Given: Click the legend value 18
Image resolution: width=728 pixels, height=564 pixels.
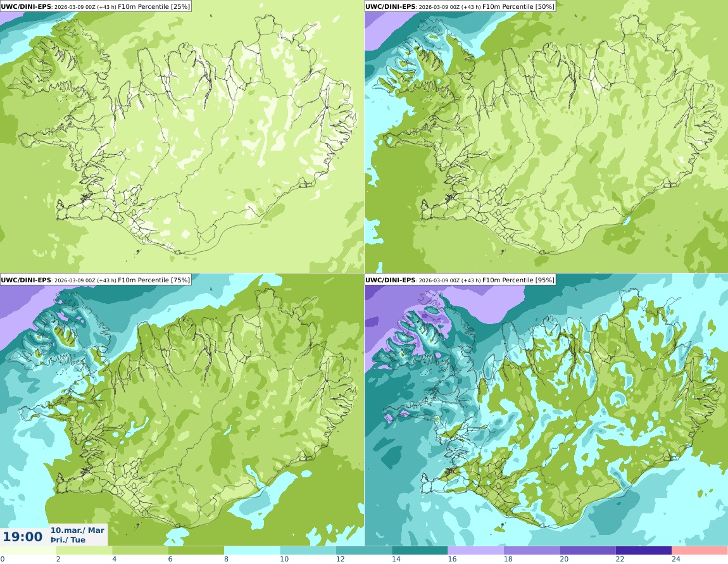Looking at the screenshot, I should pyautogui.click(x=508, y=559).
